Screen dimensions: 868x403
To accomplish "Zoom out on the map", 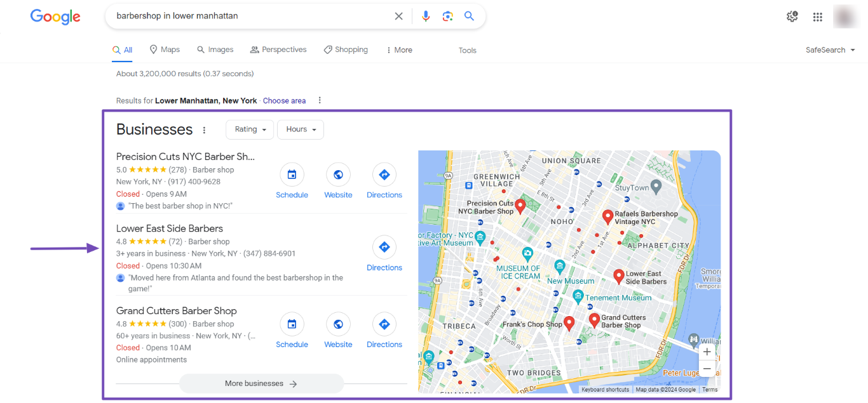I will (707, 369).
